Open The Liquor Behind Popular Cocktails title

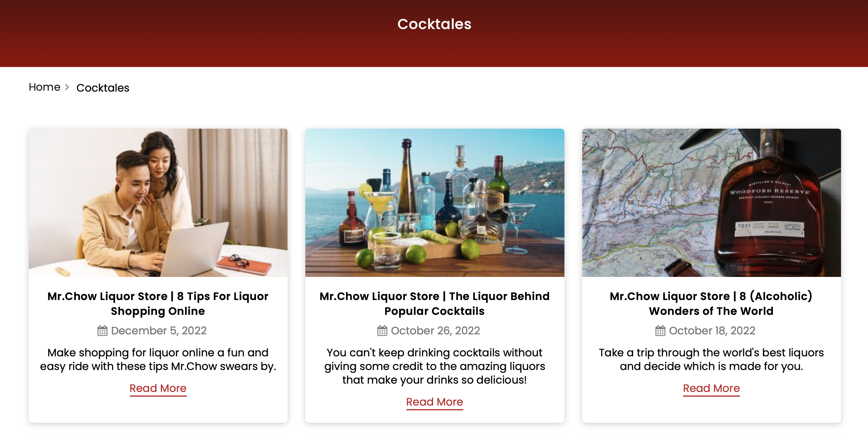coord(435,303)
